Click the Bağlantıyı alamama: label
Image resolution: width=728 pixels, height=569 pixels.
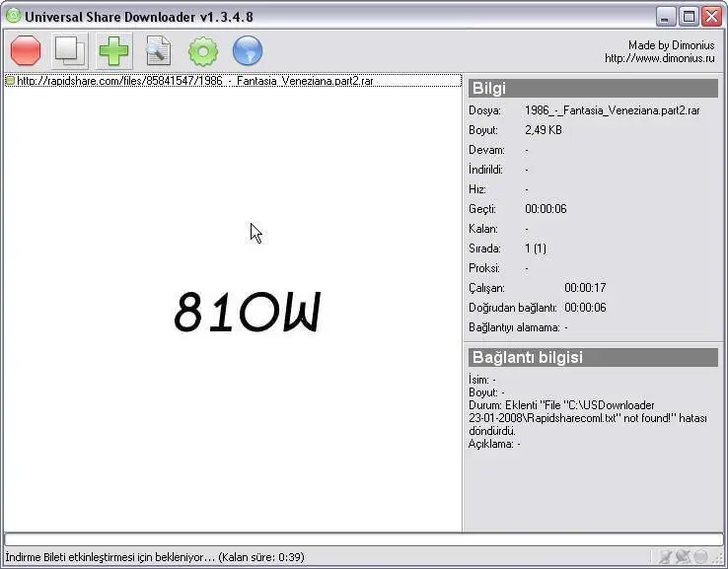[x=514, y=327]
